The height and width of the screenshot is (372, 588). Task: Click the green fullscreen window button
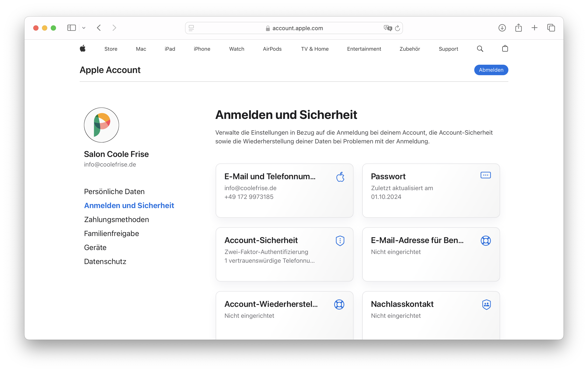pos(53,28)
